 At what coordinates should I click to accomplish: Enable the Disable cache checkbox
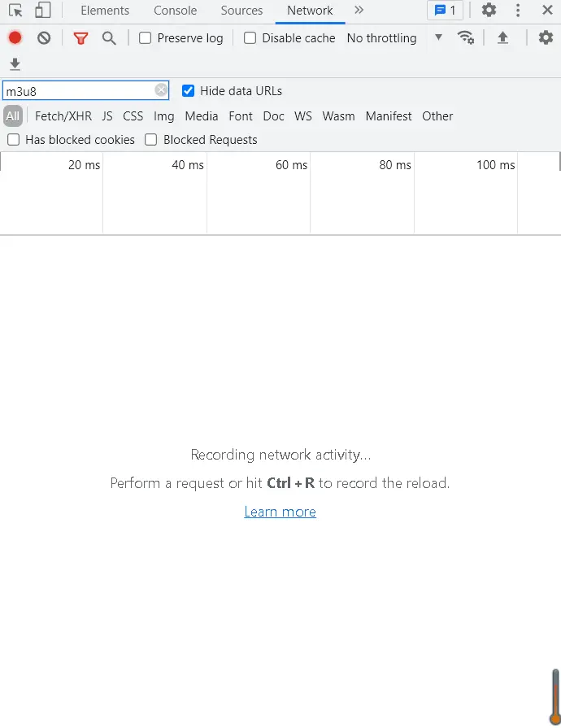pyautogui.click(x=250, y=38)
